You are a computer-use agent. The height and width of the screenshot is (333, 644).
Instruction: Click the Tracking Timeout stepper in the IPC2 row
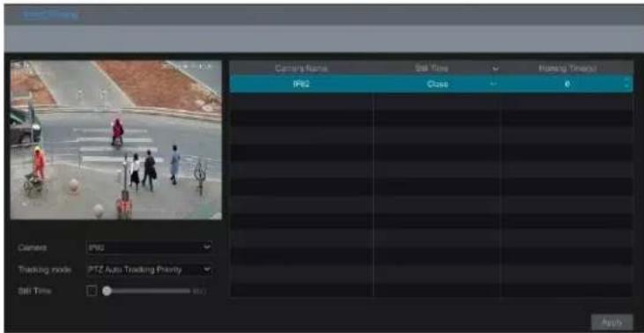(625, 85)
